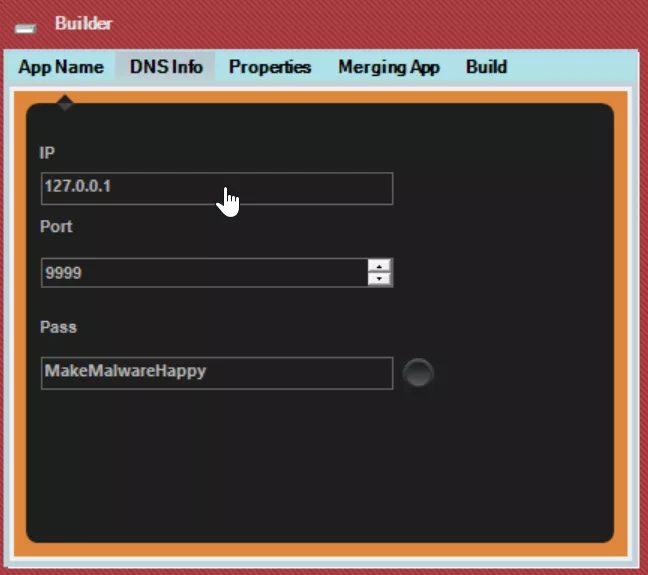Select the DNS Info tab
Screen dimensions: 648x575
pos(166,67)
